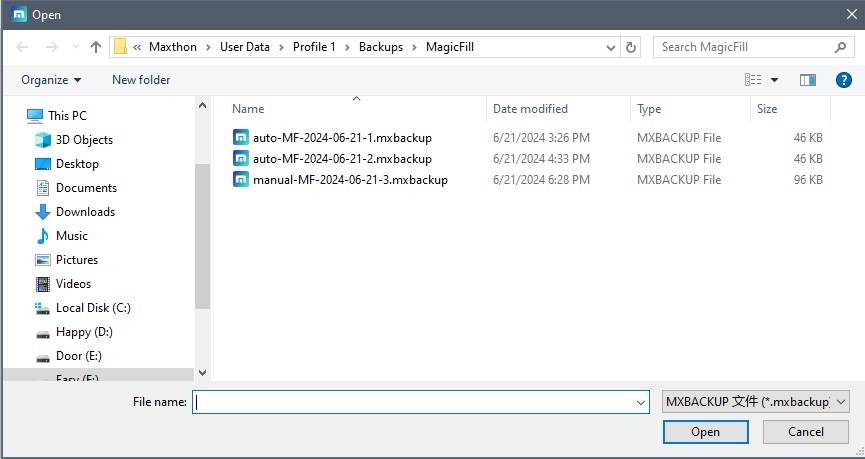
Task: Go to Local Disk (C:)
Action: click(x=93, y=308)
